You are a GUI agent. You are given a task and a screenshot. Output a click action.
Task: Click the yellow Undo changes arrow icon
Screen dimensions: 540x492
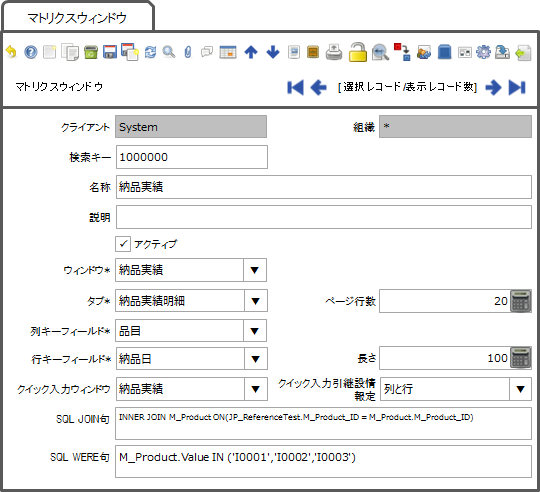point(11,52)
